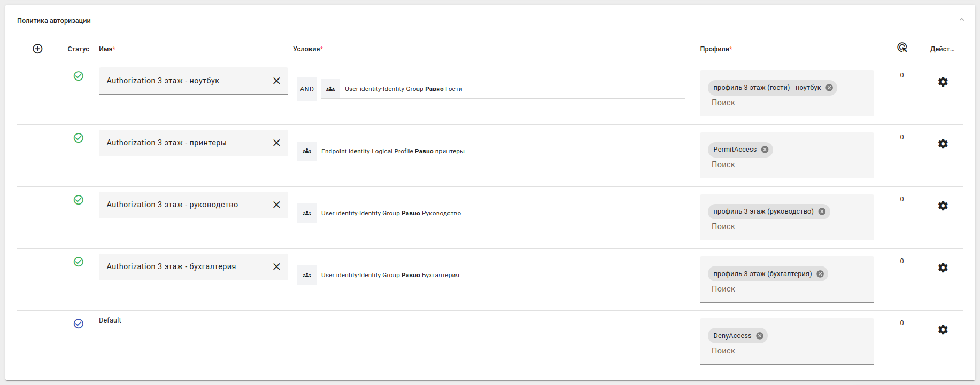Click the hit counter icon in header
The width and height of the screenshot is (980, 385).
902,48
